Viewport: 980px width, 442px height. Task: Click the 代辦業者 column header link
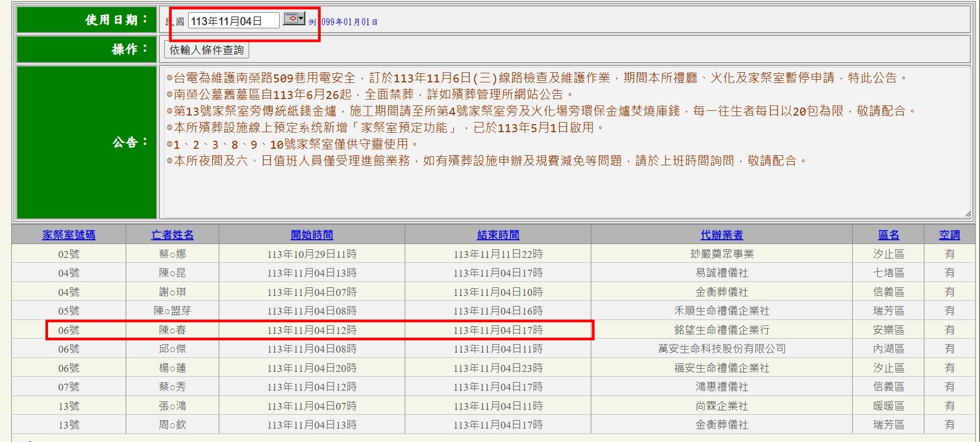tap(721, 235)
